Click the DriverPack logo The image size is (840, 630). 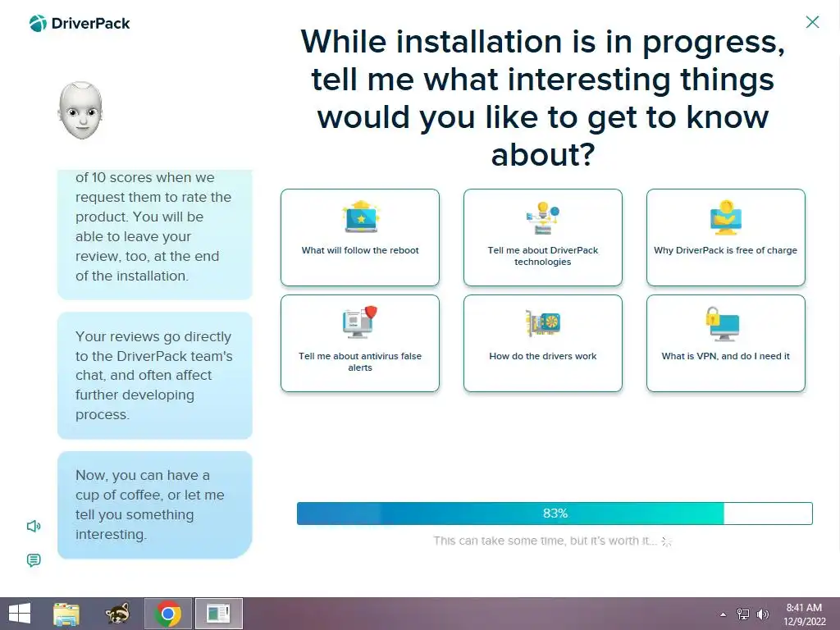(x=80, y=24)
